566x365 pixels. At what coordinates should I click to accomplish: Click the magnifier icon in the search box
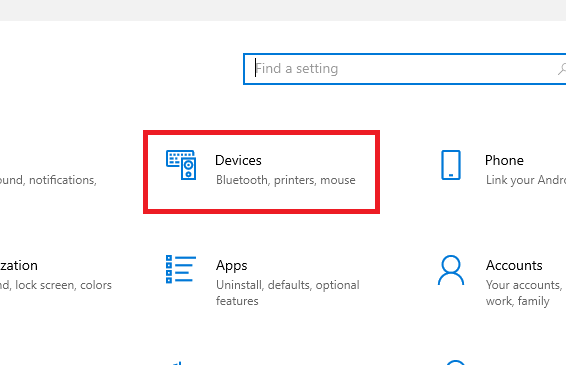(x=562, y=69)
